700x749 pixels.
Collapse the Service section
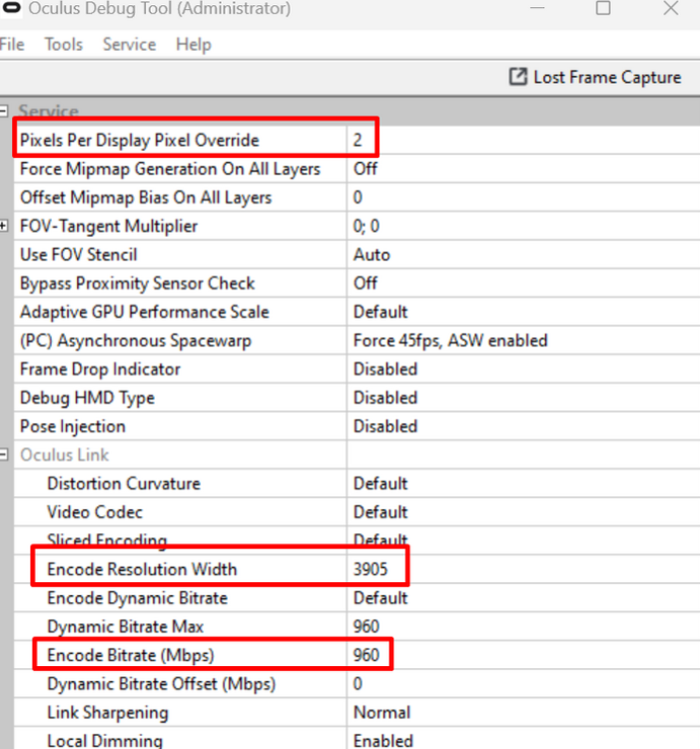pos(3,111)
